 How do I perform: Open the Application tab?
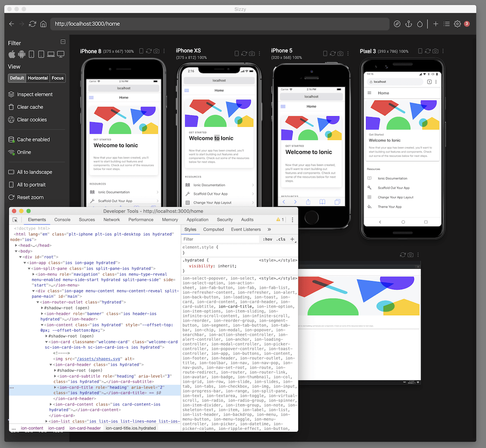pos(198,220)
